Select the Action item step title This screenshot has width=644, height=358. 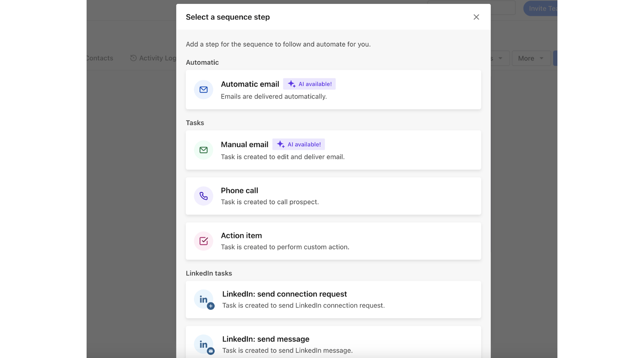pos(241,236)
